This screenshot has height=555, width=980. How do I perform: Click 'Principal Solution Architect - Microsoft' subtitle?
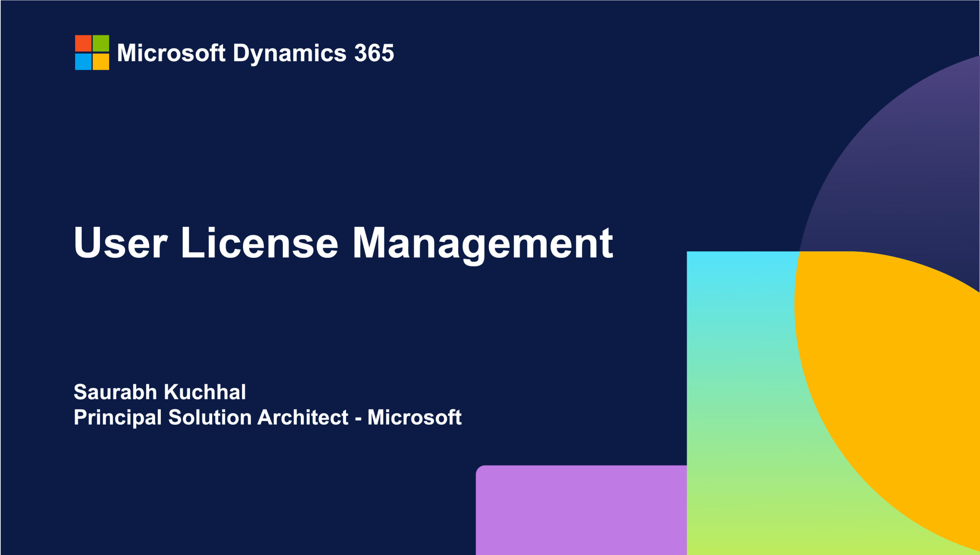pos(267,417)
